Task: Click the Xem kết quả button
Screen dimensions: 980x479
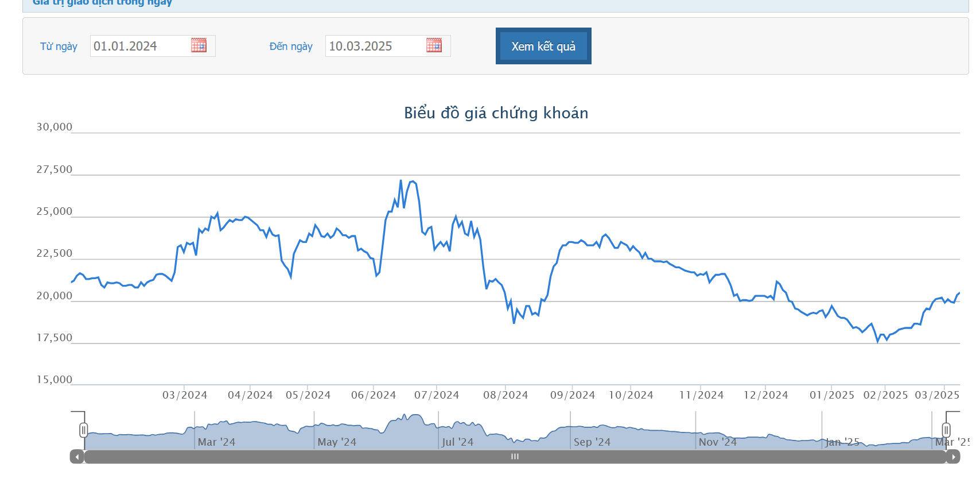Action: click(543, 46)
